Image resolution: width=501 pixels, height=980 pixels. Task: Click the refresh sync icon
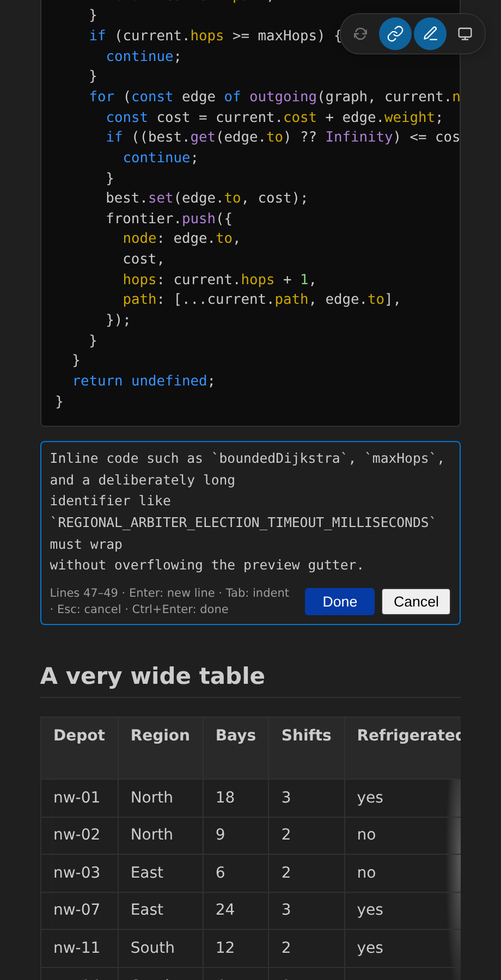pos(361,34)
